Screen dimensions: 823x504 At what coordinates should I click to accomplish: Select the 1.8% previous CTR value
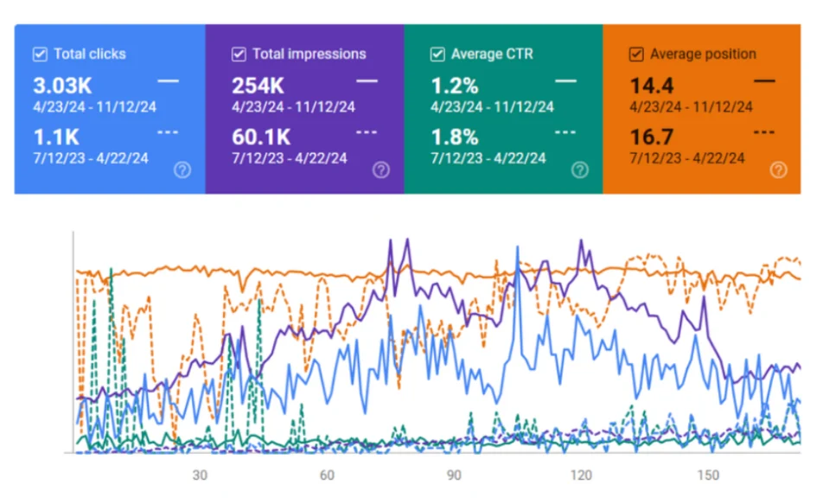[455, 137]
